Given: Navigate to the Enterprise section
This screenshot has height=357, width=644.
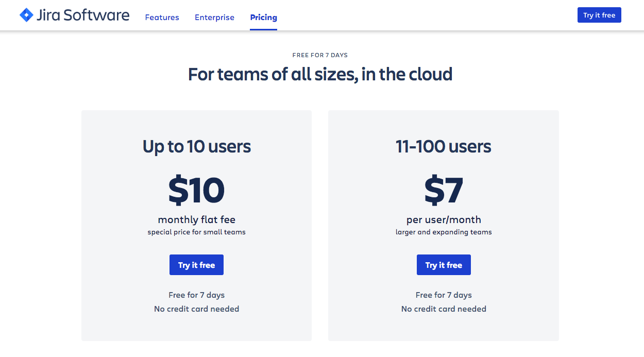Looking at the screenshot, I should pyautogui.click(x=214, y=17).
